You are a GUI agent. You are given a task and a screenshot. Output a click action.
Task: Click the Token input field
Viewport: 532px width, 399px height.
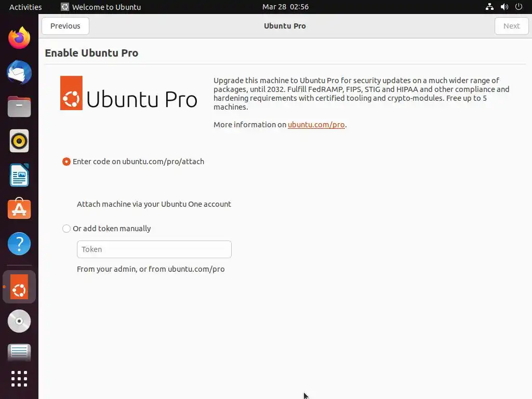(x=154, y=249)
